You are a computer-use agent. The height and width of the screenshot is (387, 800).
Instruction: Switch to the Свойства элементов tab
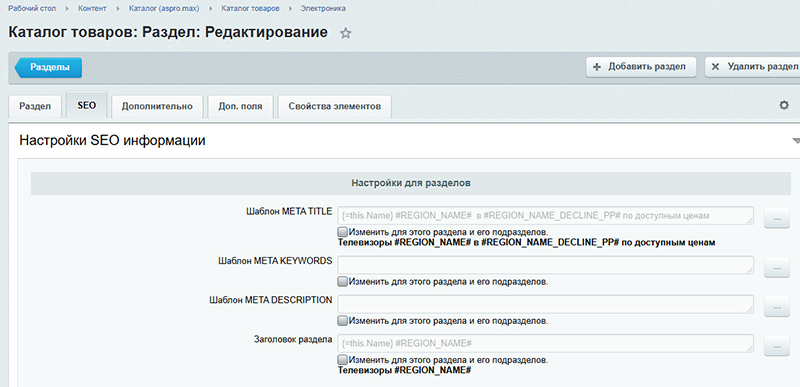(335, 107)
